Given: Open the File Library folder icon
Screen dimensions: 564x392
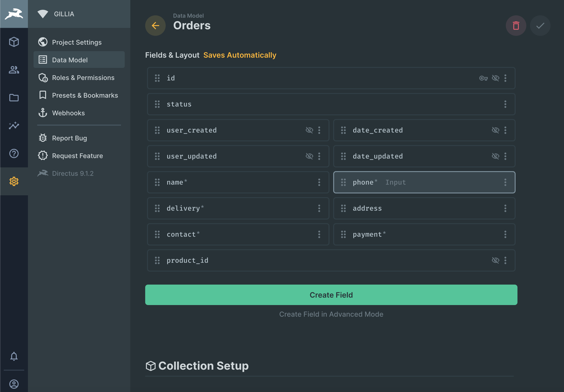Looking at the screenshot, I should coord(14,98).
